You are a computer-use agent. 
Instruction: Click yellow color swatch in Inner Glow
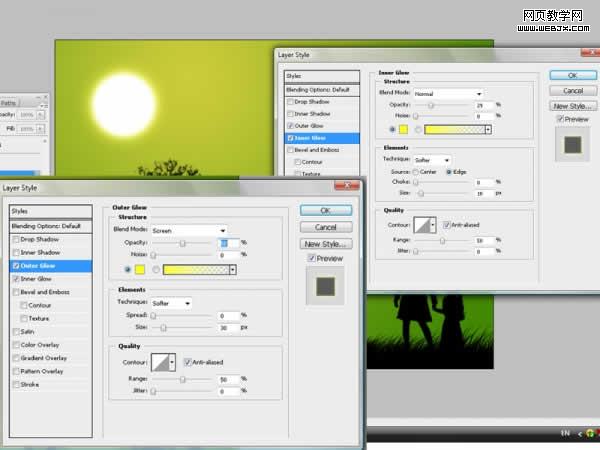tap(403, 130)
